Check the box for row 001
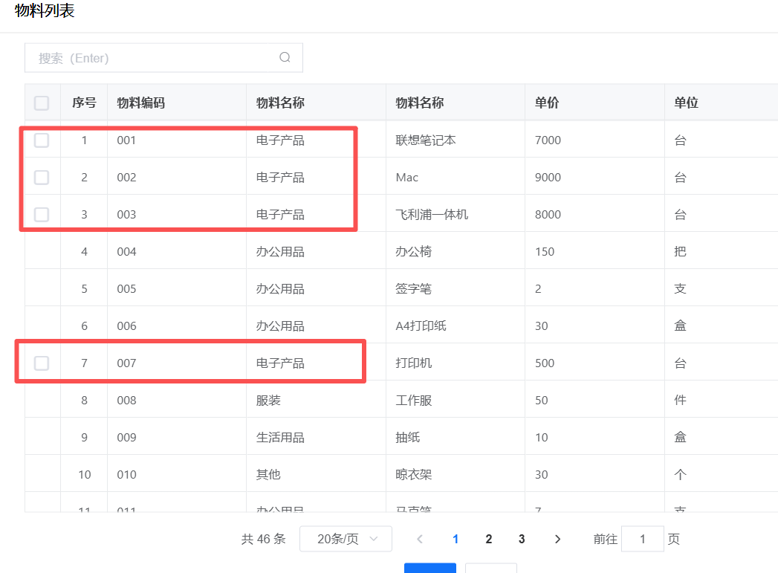779x574 pixels. [41, 140]
